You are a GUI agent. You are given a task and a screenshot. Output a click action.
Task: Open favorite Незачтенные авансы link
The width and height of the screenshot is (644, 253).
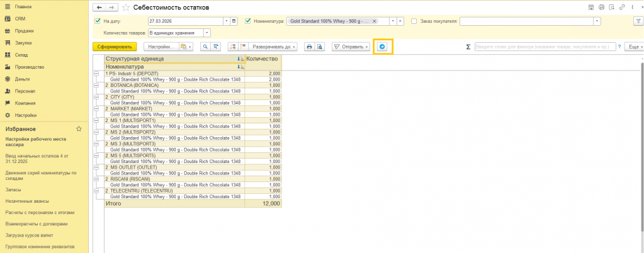coord(27,201)
